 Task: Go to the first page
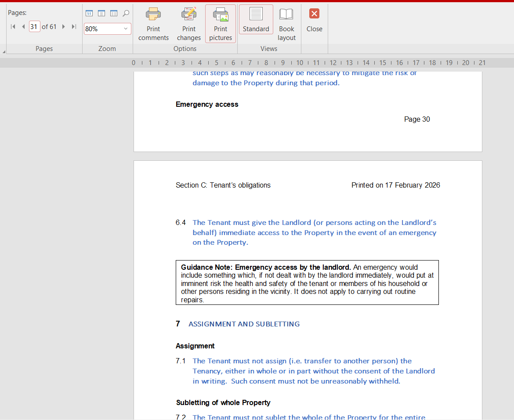pos(13,27)
